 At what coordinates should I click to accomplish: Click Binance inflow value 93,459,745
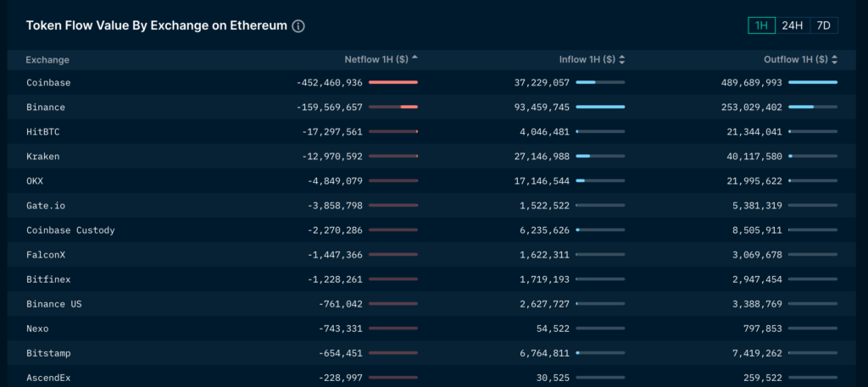(x=542, y=108)
